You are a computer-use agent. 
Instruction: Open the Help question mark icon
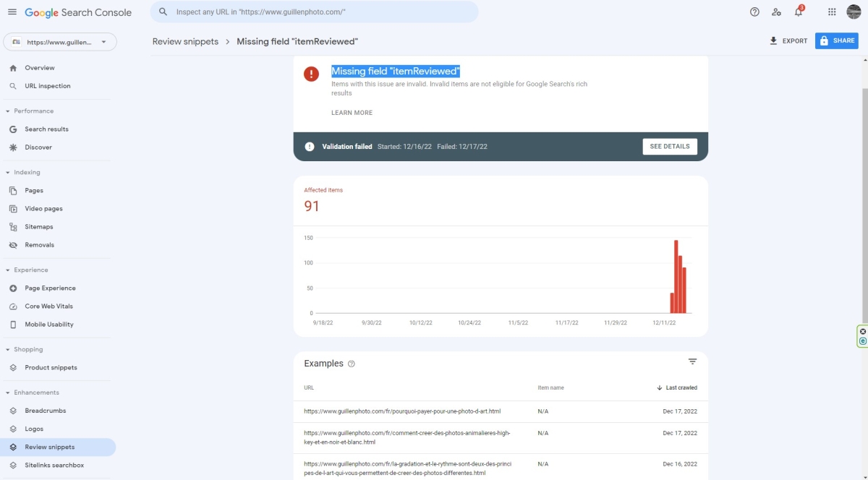point(754,12)
